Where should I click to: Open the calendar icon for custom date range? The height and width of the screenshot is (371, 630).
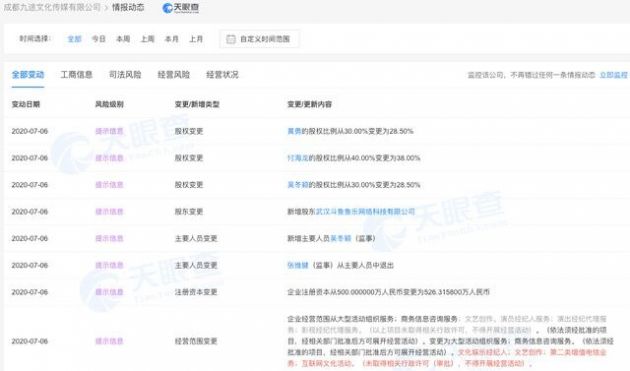(x=231, y=39)
